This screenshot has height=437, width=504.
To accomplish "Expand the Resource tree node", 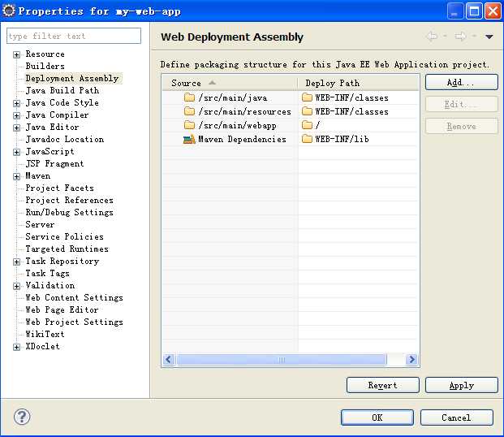I will [17, 54].
